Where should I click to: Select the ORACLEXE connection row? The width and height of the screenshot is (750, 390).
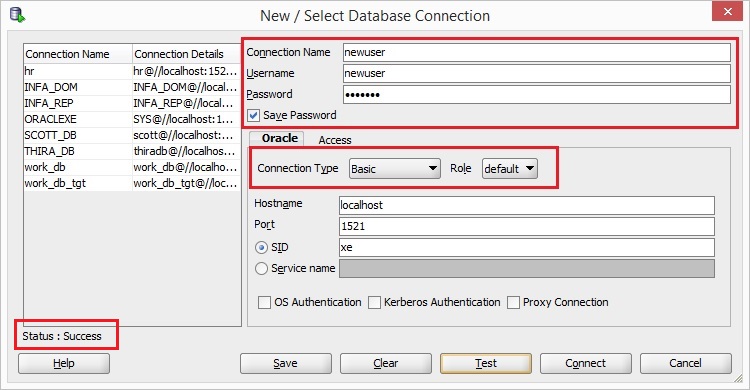pyautogui.click(x=132, y=119)
